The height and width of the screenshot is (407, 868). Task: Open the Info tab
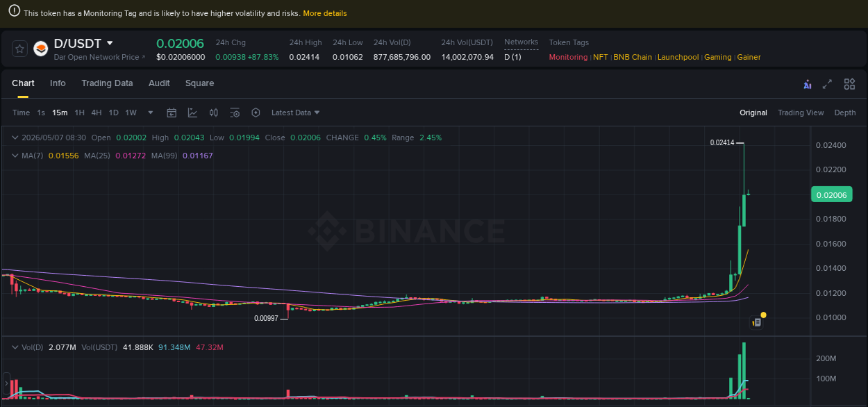point(58,83)
